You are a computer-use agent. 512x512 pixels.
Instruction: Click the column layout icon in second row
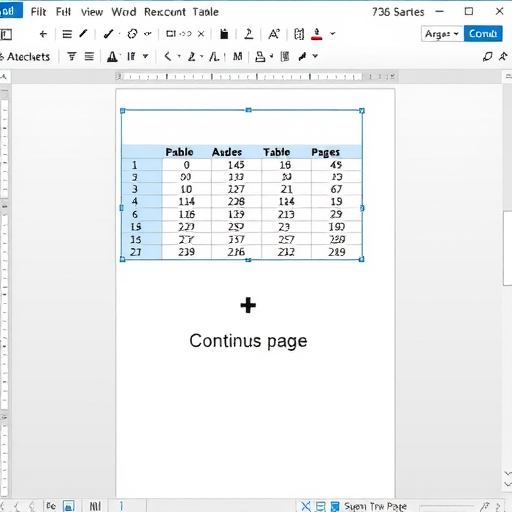[x=285, y=57]
